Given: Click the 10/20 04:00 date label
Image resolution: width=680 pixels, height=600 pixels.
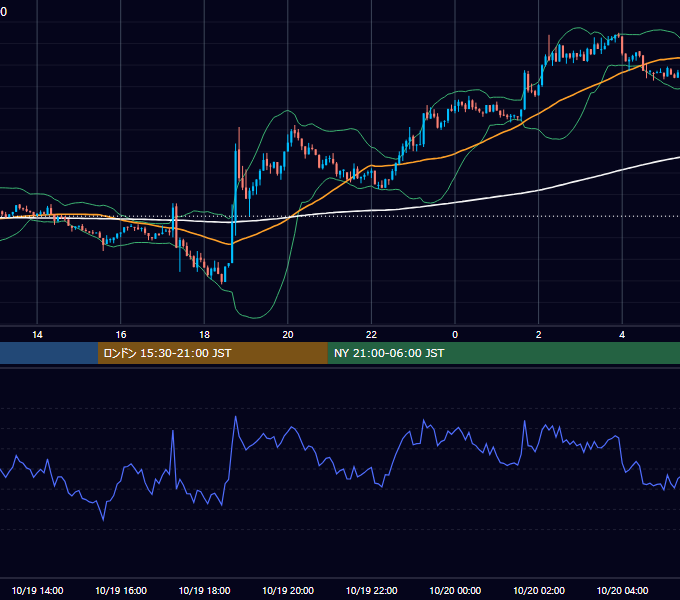Looking at the screenshot, I should (x=622, y=590).
